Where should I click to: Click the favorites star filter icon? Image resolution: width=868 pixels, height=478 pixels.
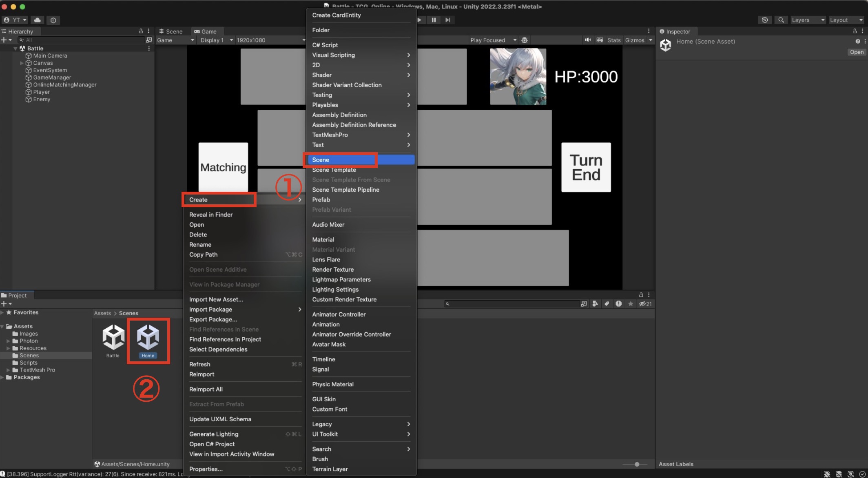point(631,304)
